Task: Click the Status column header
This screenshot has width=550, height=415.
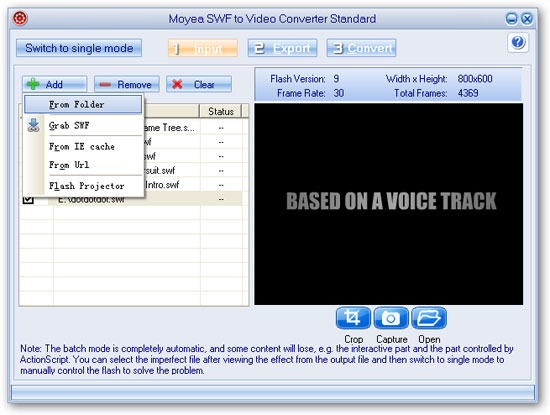Action: tap(221, 112)
